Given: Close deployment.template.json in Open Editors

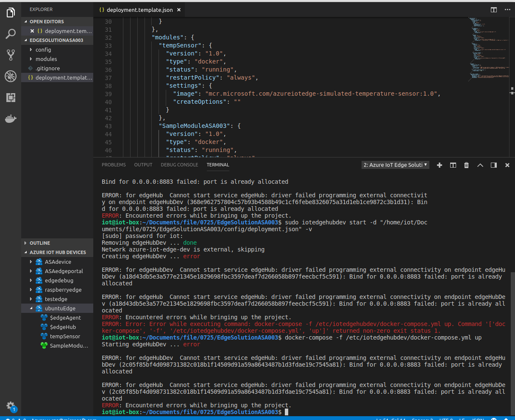Looking at the screenshot, I should (x=32, y=31).
